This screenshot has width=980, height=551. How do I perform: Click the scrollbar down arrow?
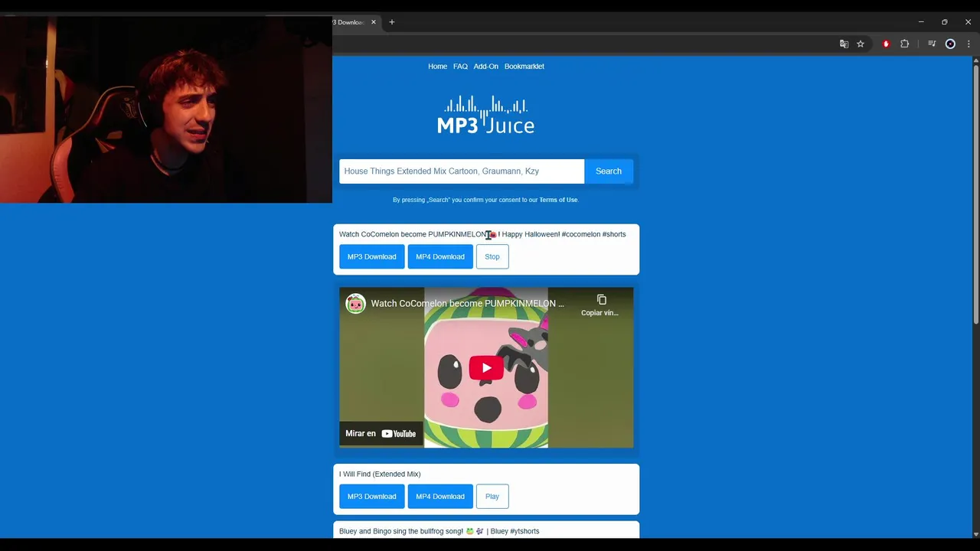click(x=975, y=533)
